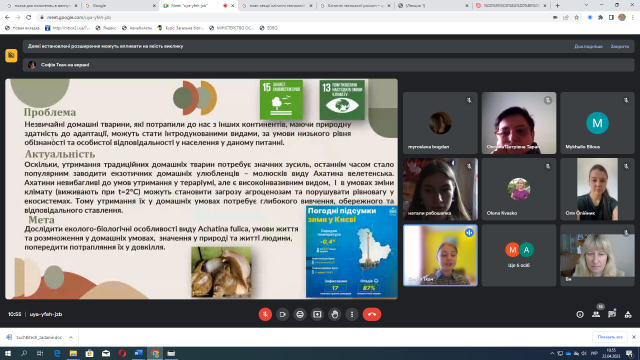Open the tab search chevron
The width and height of the screenshot is (640, 360).
tap(586, 5)
